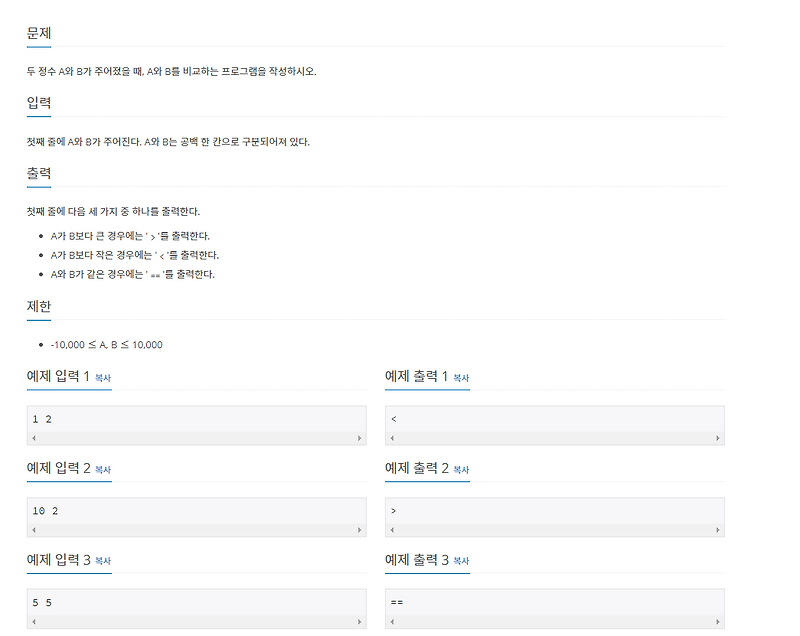
Task: Click the sample box containing '1 2'
Action: click(195, 418)
